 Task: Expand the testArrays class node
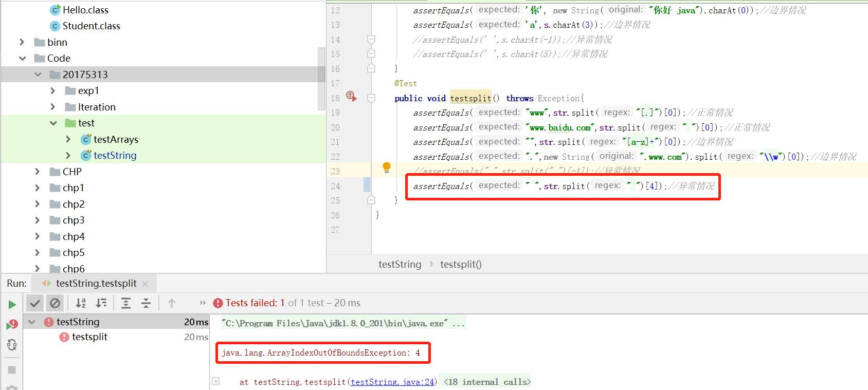(x=68, y=139)
